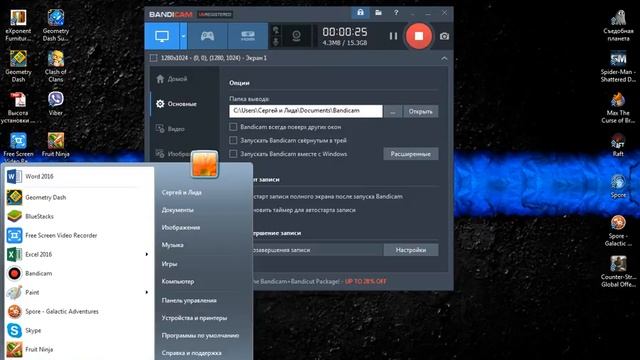Launch Geometry Dash from Start menu
This screenshot has height=360, width=640.
[79, 198]
